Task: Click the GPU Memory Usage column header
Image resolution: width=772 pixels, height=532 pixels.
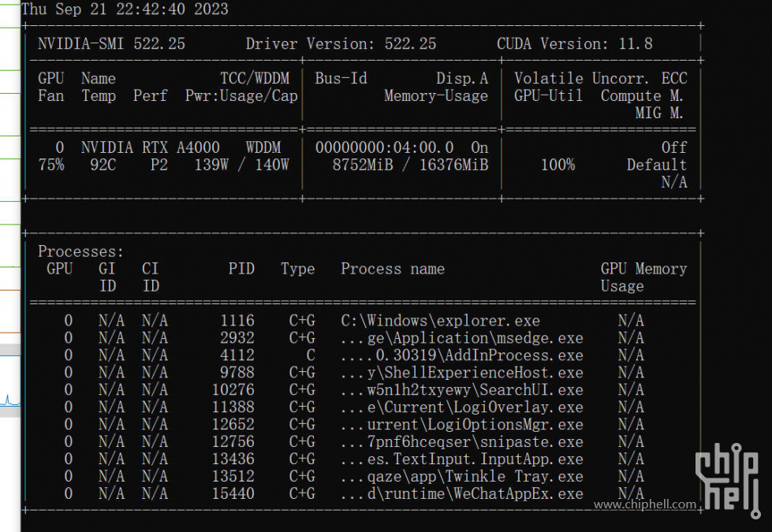Action: [x=643, y=277]
